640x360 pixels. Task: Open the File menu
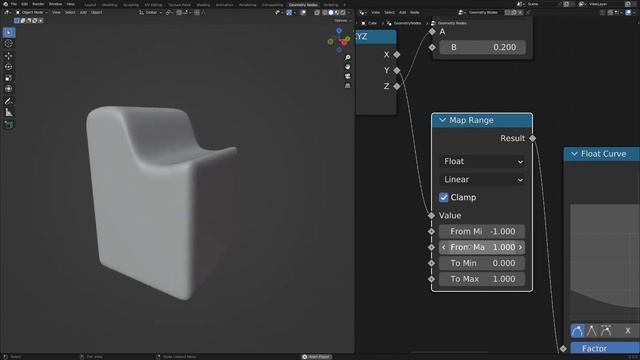tap(14, 4)
